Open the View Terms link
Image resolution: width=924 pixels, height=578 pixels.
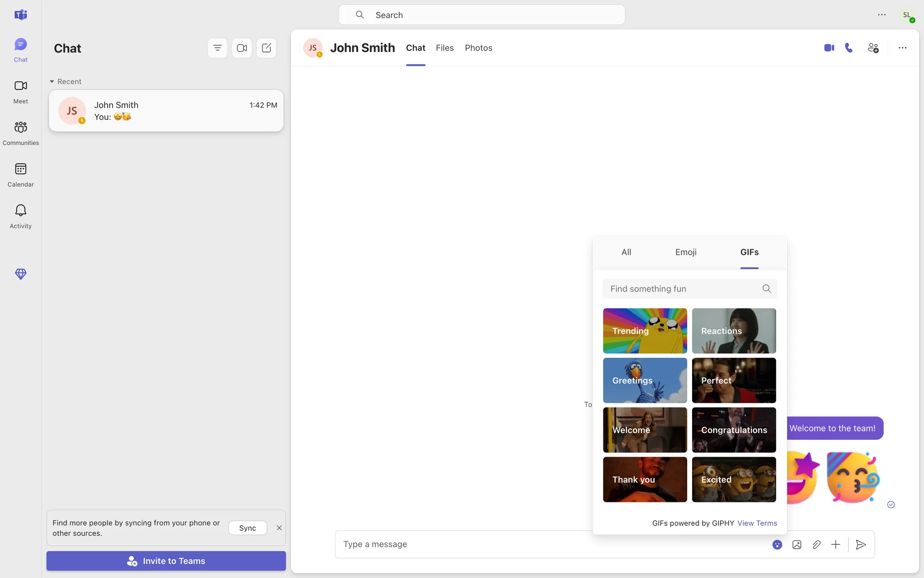pyautogui.click(x=757, y=523)
